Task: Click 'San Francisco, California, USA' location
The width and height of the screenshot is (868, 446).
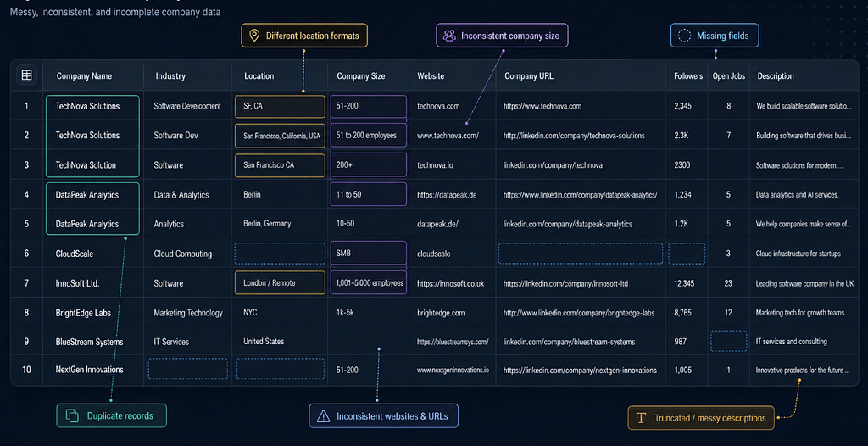Action: (x=280, y=136)
